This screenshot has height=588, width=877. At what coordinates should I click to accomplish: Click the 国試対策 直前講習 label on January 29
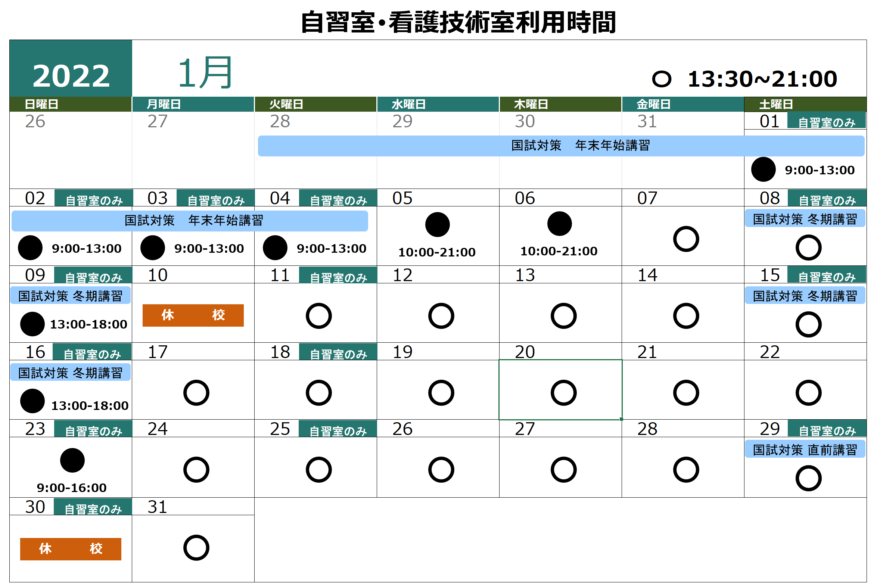click(x=805, y=449)
